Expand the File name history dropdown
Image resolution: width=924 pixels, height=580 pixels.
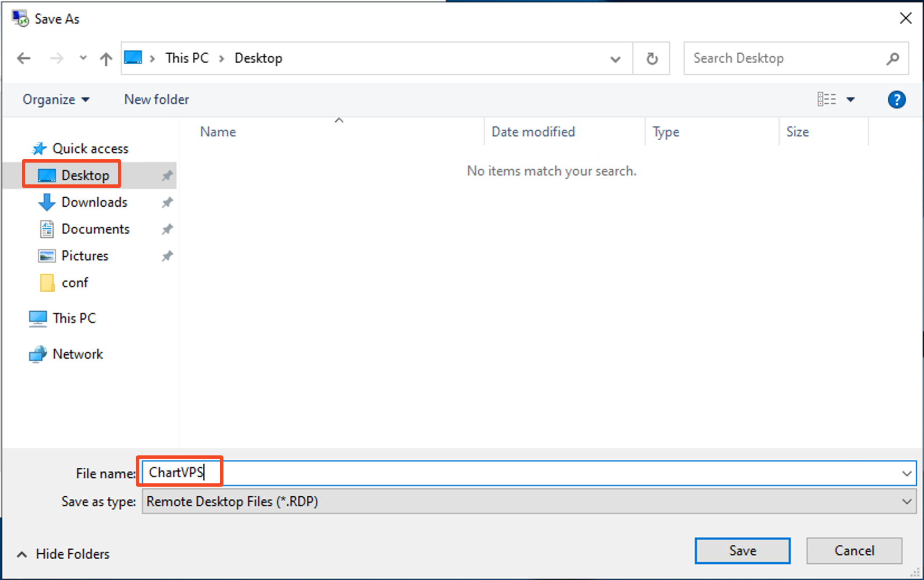coord(906,474)
